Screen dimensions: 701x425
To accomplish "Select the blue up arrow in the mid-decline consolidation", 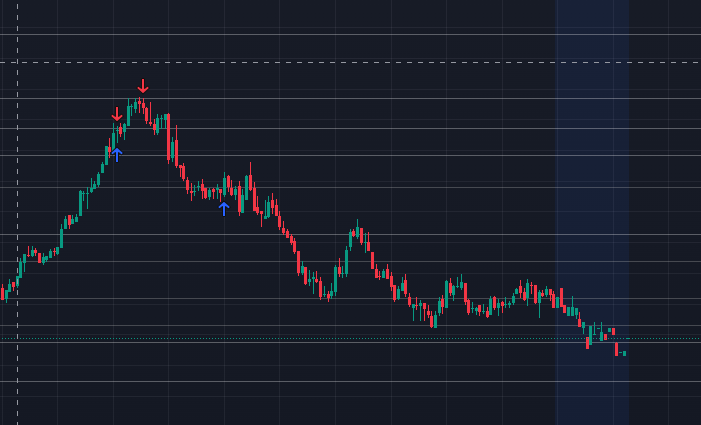I will (224, 208).
